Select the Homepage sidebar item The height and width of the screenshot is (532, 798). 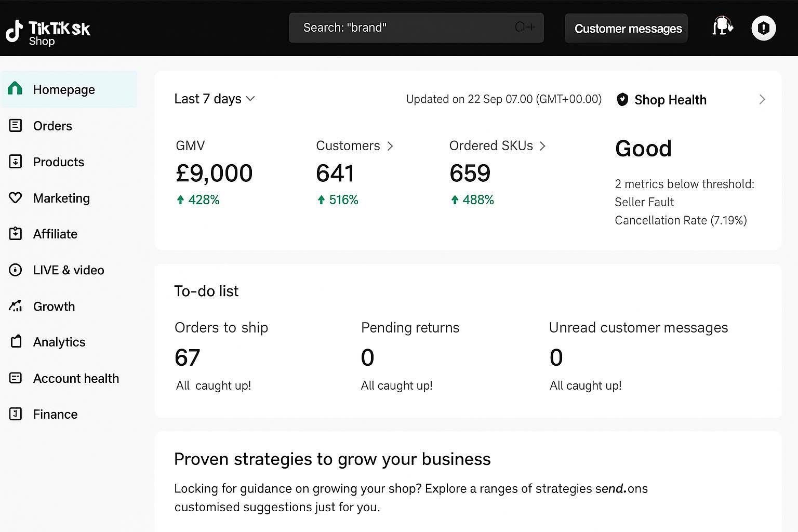click(64, 89)
